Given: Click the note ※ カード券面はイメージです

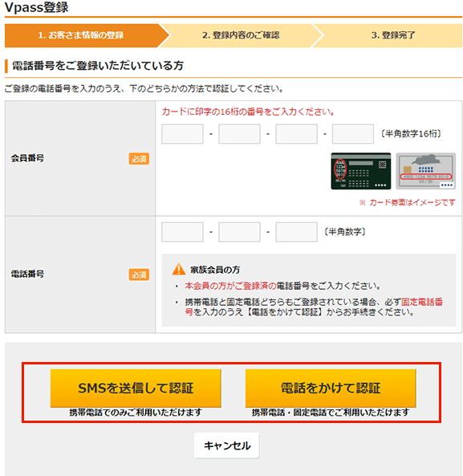Looking at the screenshot, I should 407,202.
